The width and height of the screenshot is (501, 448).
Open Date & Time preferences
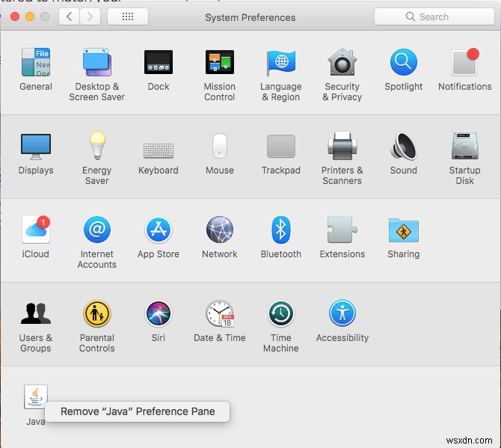[x=220, y=313]
